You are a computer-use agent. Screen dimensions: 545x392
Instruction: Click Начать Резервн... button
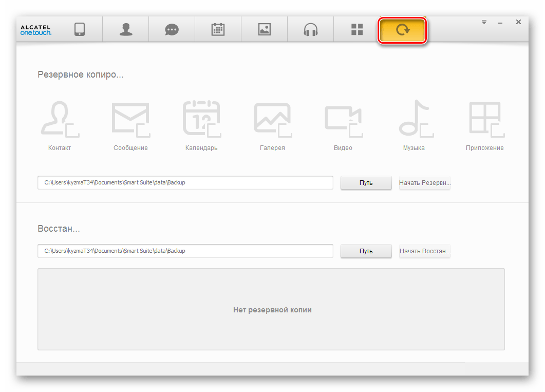[x=424, y=183]
